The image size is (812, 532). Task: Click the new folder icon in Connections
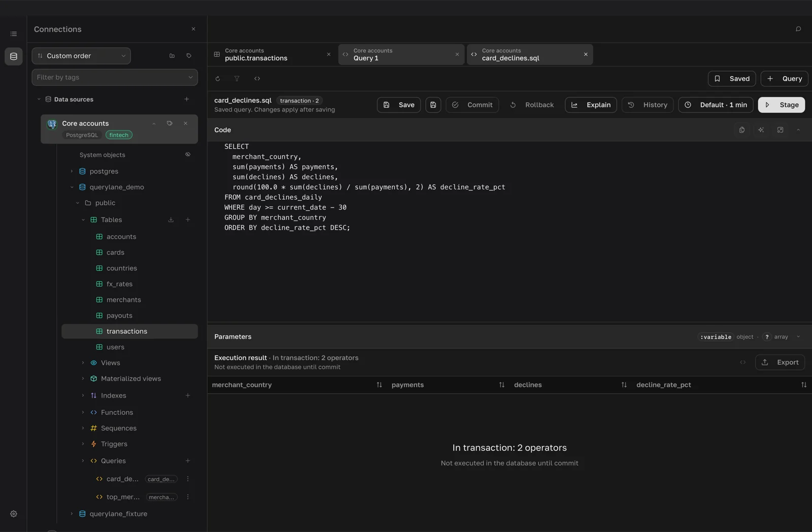172,56
